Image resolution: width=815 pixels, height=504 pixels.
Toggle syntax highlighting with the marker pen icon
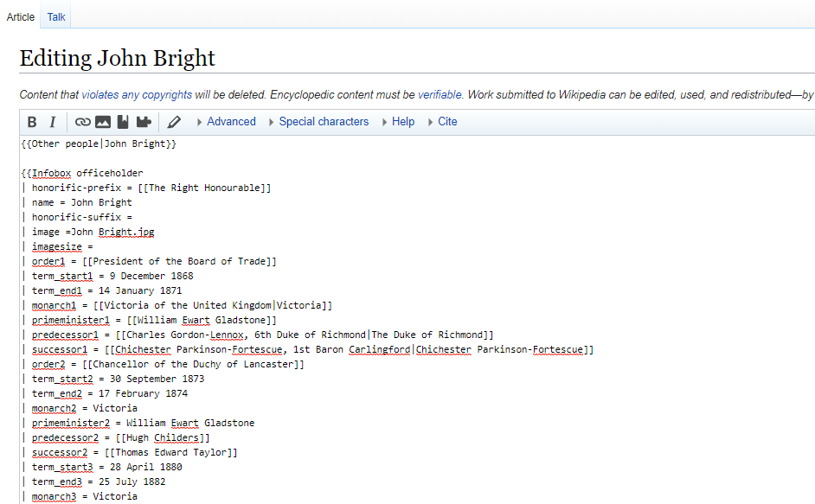(x=174, y=122)
